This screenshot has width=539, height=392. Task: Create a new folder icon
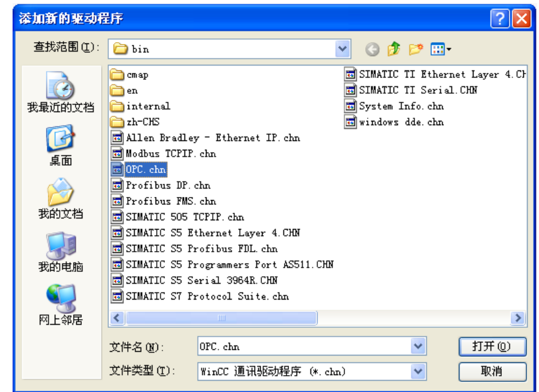pos(416,49)
